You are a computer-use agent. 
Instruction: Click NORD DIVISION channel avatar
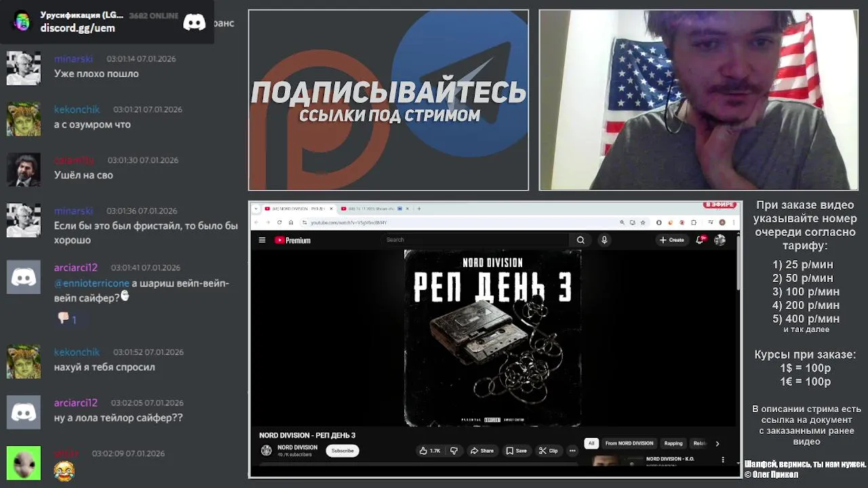[267, 451]
